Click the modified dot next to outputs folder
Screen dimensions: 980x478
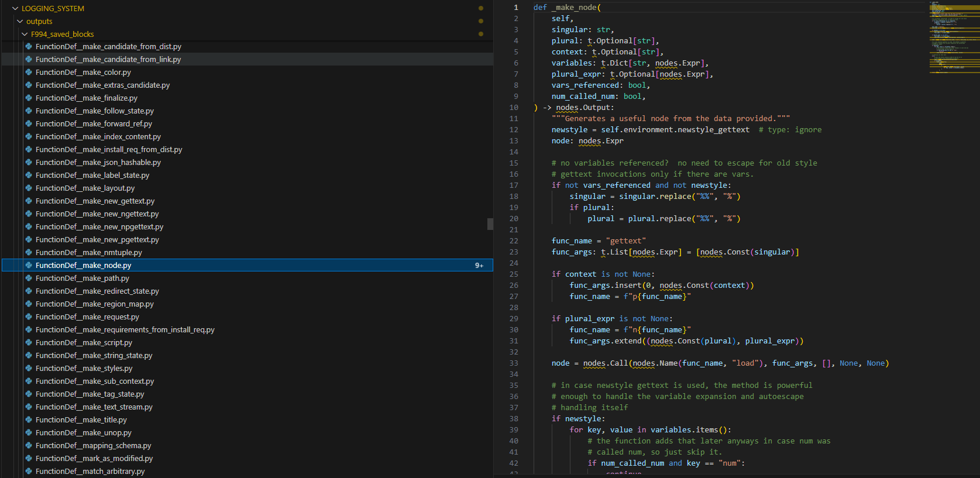[481, 22]
